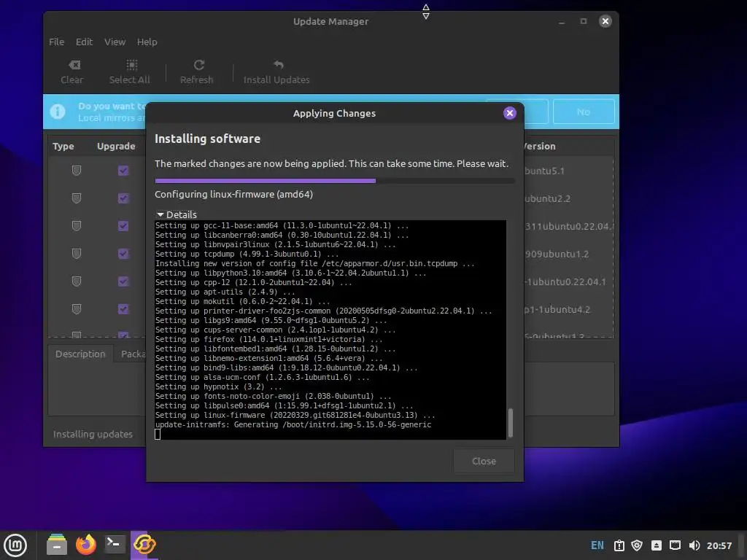Uncheck the upgrade checkbox for the p1-1ubuntu4.2 row

[x=123, y=309]
